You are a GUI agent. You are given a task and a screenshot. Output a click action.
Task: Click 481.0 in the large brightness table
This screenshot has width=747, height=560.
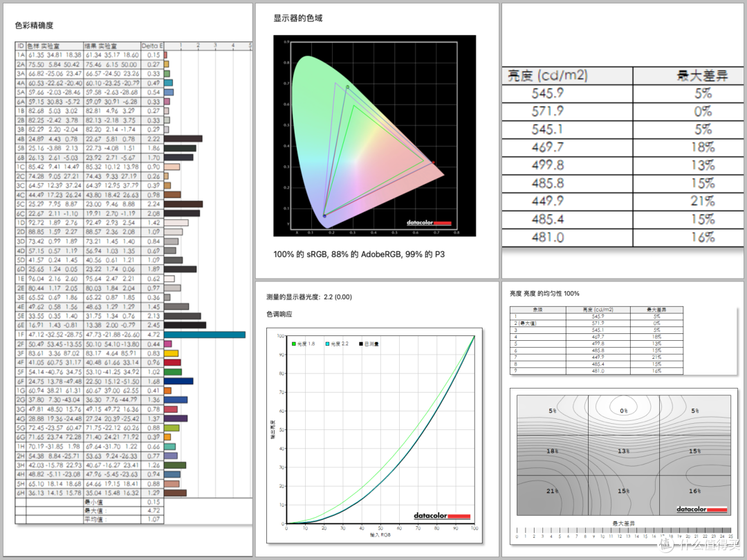[x=548, y=237]
